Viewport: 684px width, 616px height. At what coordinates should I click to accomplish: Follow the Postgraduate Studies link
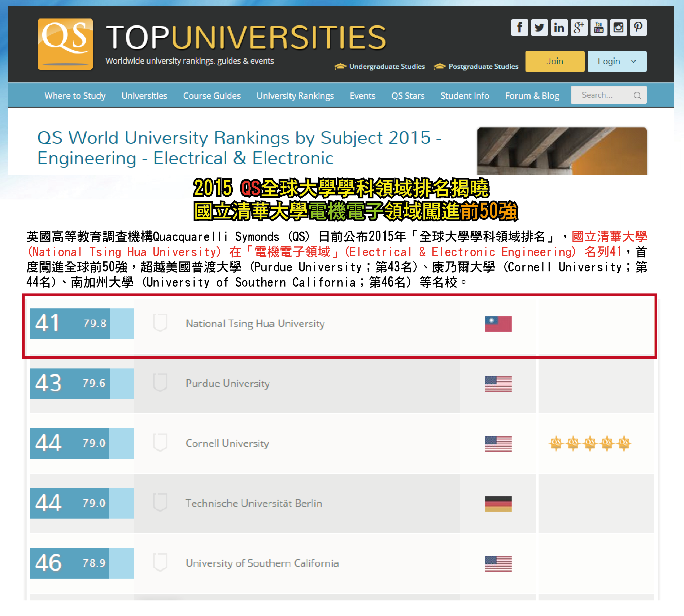(x=483, y=66)
